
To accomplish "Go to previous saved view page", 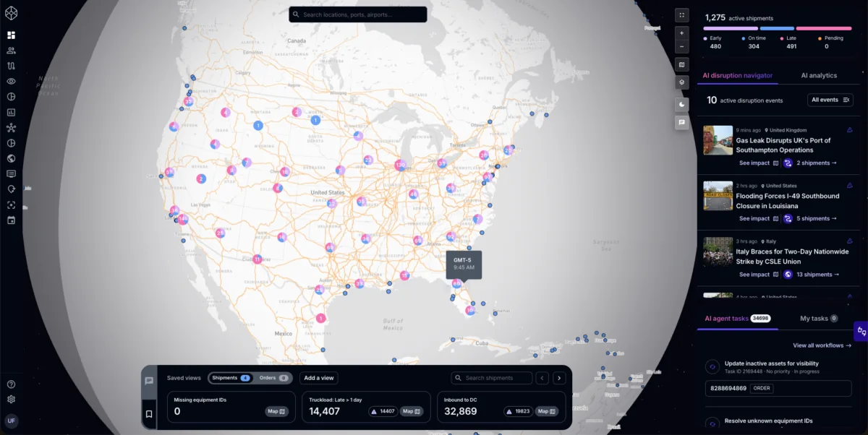I will (542, 378).
